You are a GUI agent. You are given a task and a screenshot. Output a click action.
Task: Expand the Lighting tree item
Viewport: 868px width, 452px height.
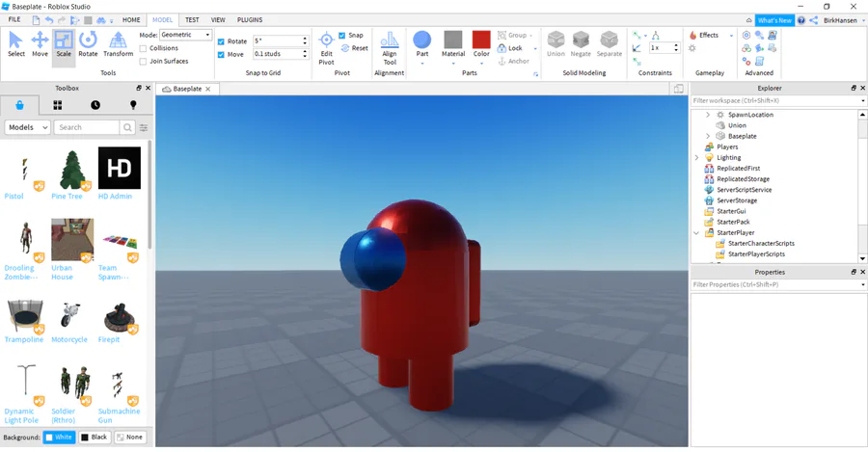(x=696, y=158)
